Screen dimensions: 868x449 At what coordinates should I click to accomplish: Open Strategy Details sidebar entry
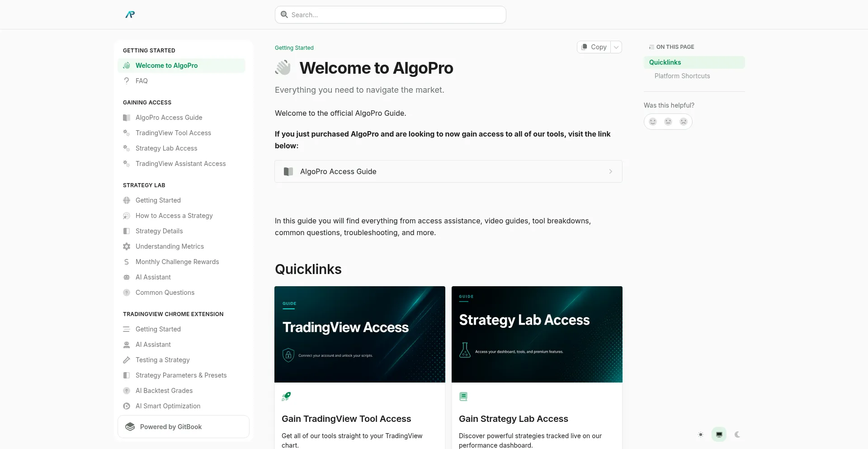181,231
